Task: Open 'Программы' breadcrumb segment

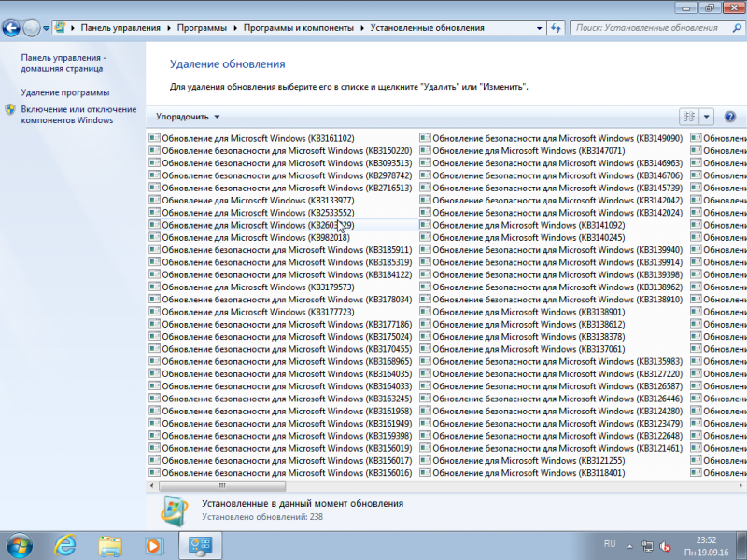Action: point(202,28)
